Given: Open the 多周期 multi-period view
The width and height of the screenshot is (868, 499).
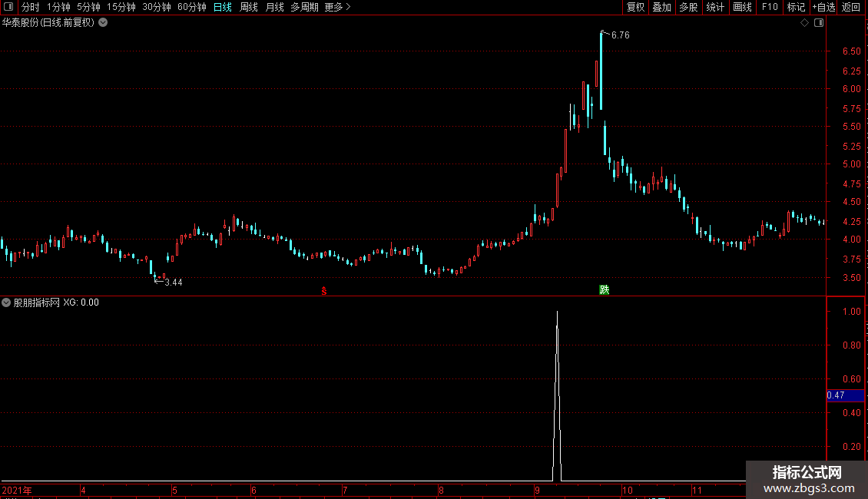Looking at the screenshot, I should coord(304,7).
